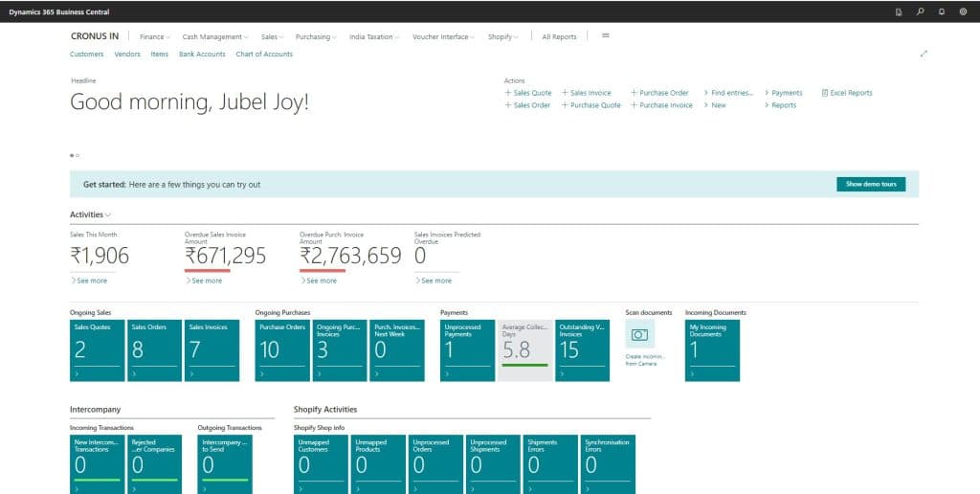Select the second headline page dot

78,154
